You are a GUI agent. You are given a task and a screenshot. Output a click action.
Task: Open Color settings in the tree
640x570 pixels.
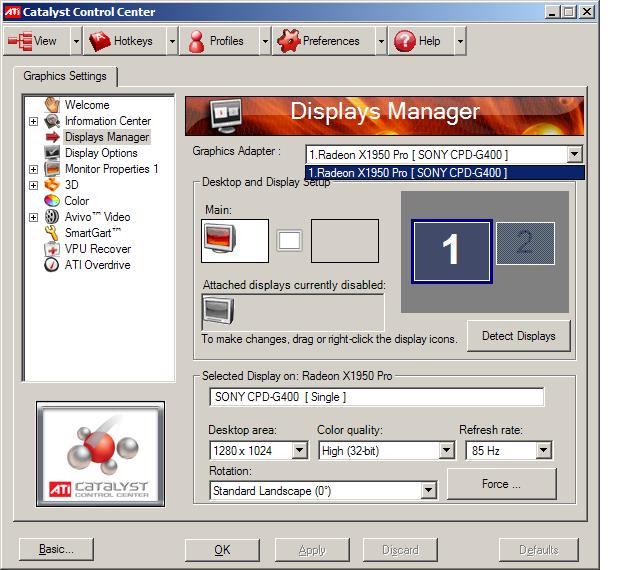(x=77, y=201)
